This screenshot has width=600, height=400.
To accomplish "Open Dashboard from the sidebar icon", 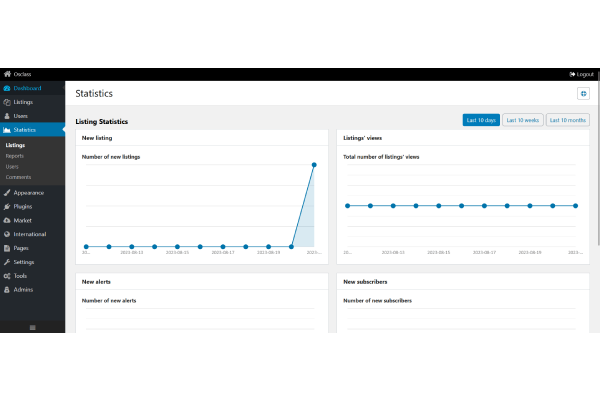I will tap(7, 88).
